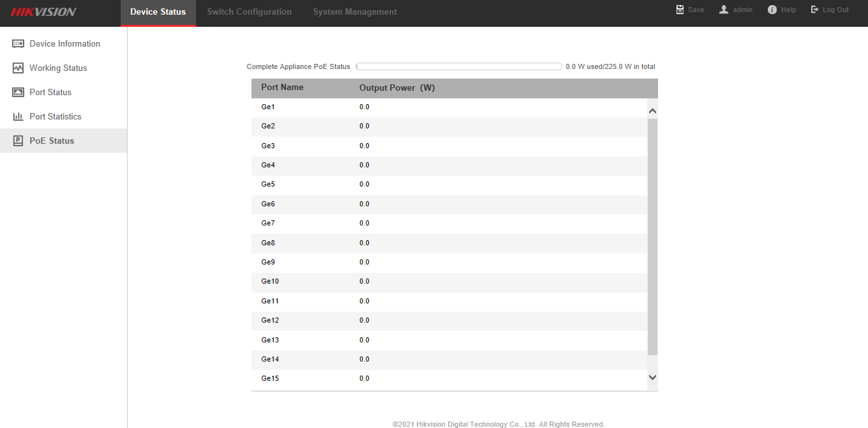The image size is (868, 428).
Task: Click the Hikvision logo
Action: point(43,12)
